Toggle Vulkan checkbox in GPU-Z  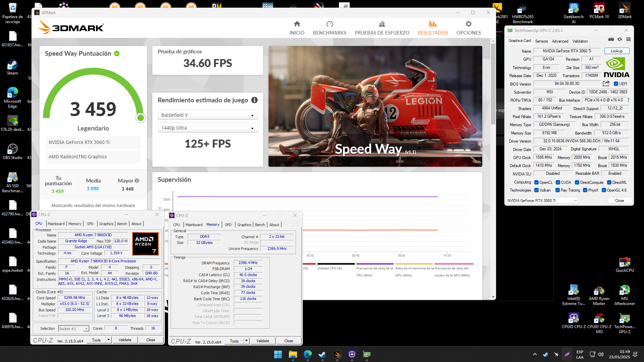(536, 190)
